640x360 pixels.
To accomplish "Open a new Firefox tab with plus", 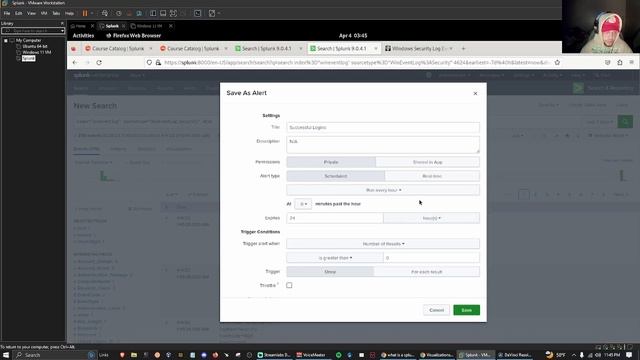I will [x=463, y=49].
